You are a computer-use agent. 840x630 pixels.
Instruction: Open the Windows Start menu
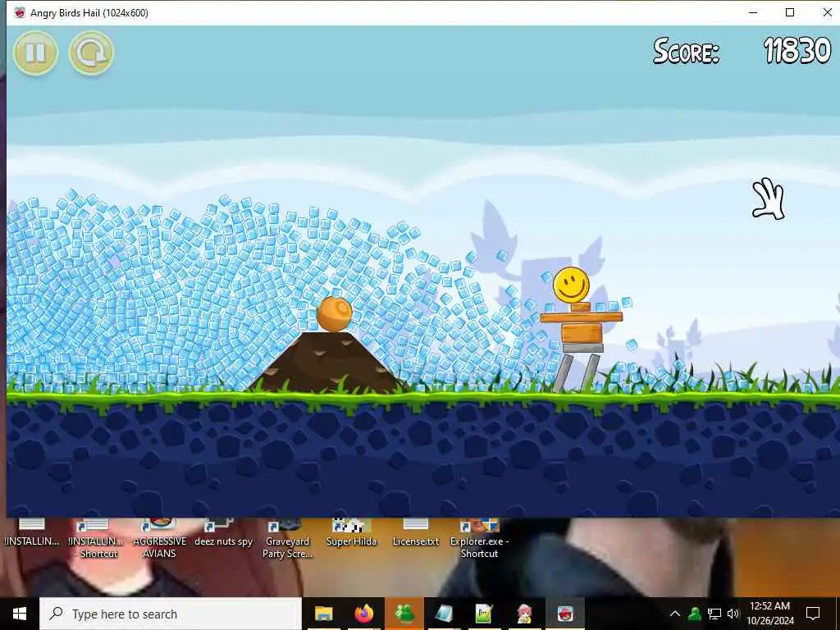click(x=20, y=614)
